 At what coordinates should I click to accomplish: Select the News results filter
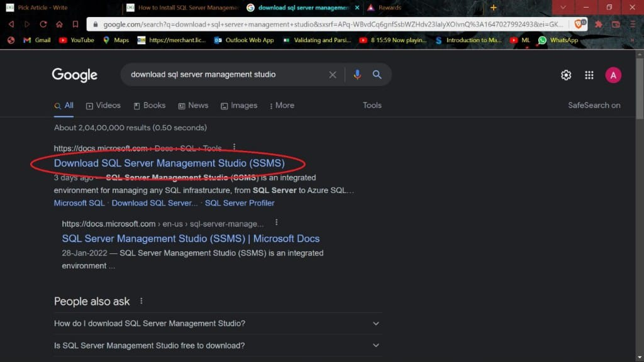[x=193, y=106]
